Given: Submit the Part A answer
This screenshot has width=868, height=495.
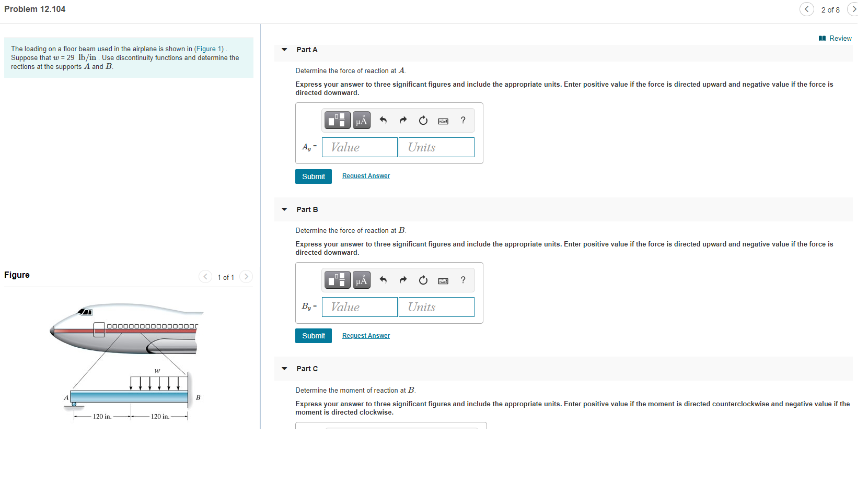Looking at the screenshot, I should pyautogui.click(x=313, y=176).
